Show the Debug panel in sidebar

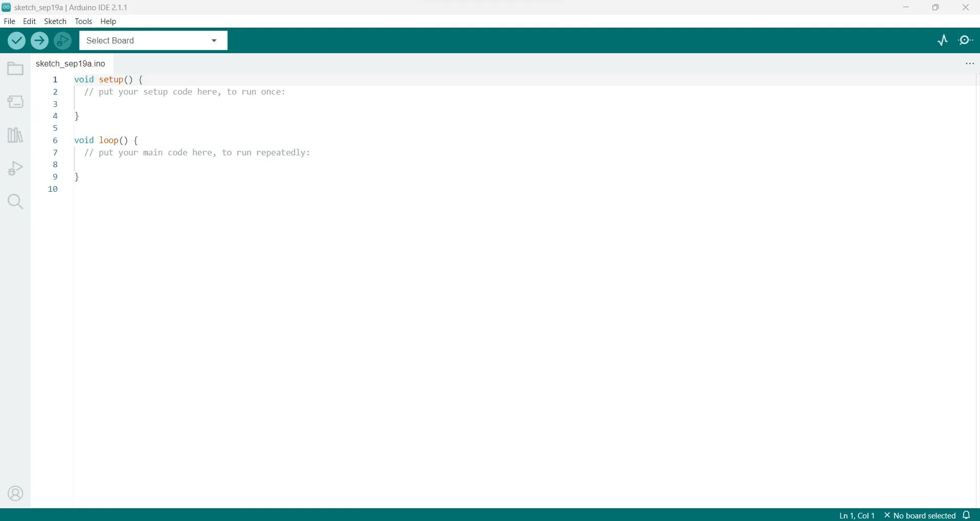[x=15, y=168]
